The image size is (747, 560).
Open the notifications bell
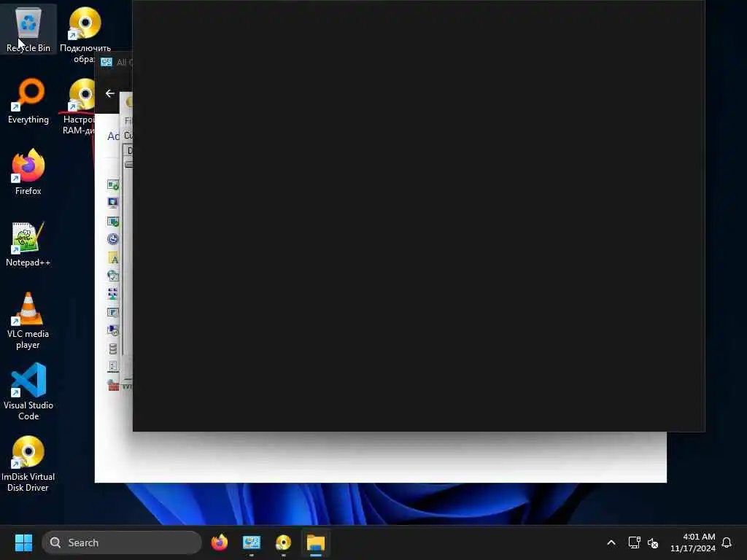pyautogui.click(x=727, y=542)
